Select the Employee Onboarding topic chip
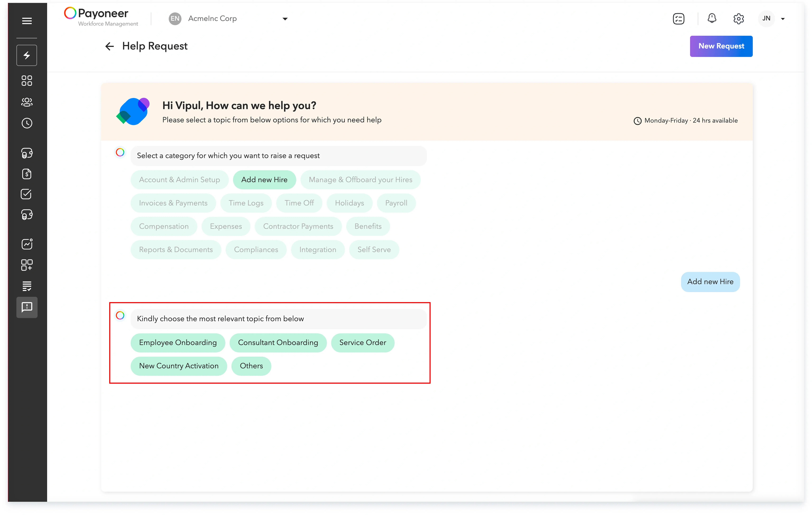This screenshot has height=515, width=812. (x=178, y=342)
